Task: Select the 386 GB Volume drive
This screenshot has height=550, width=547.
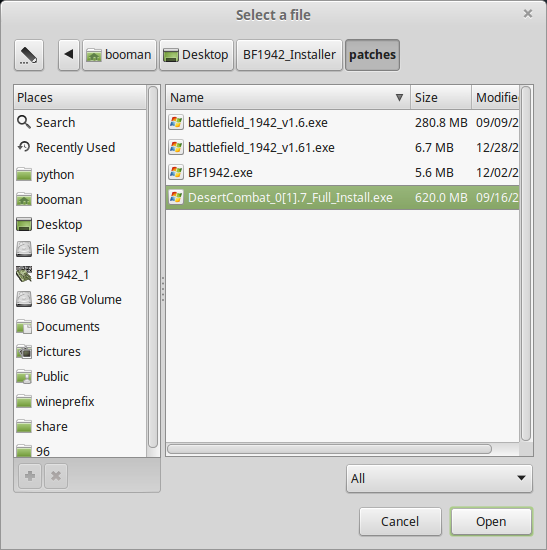Action: 80,300
